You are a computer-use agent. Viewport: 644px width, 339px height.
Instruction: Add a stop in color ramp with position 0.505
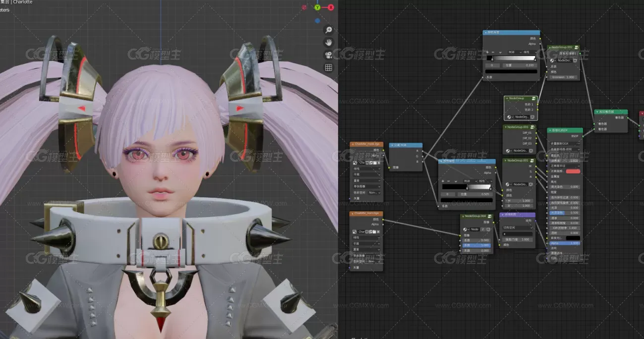[443, 181]
